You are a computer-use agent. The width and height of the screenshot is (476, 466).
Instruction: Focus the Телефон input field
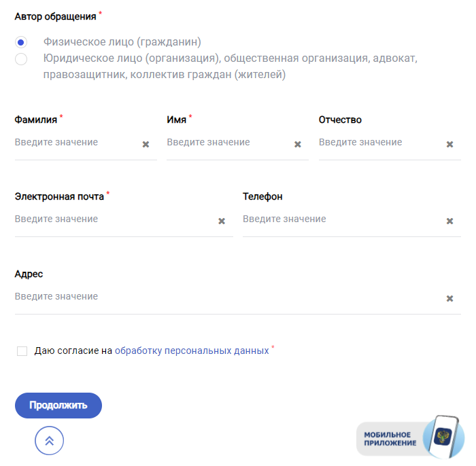point(340,219)
